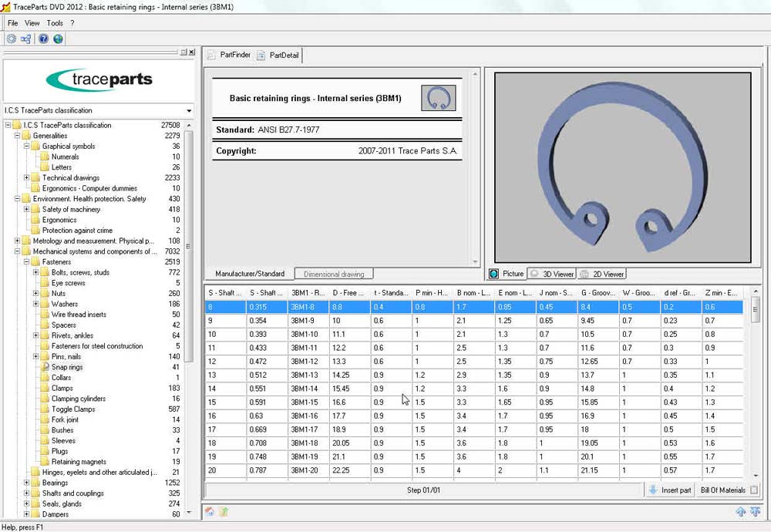This screenshot has height=532, width=771.
Task: Expand the Shafts and couplings node
Action: 26,493
